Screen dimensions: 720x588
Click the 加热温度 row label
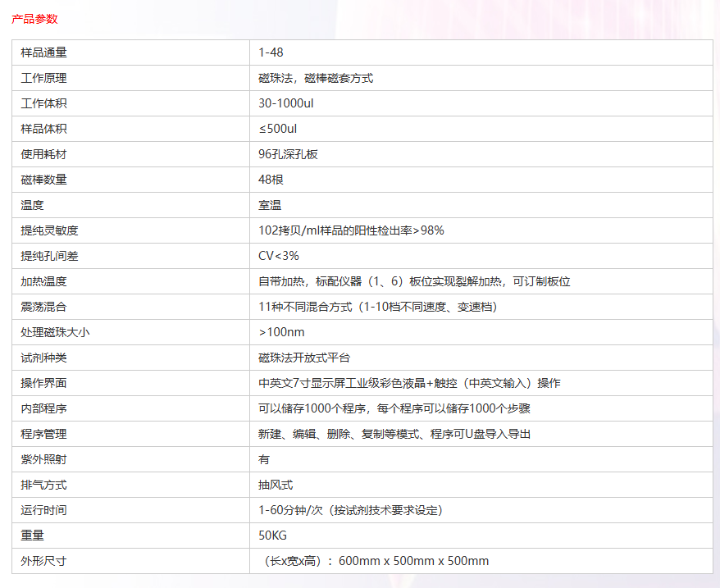[x=43, y=281]
